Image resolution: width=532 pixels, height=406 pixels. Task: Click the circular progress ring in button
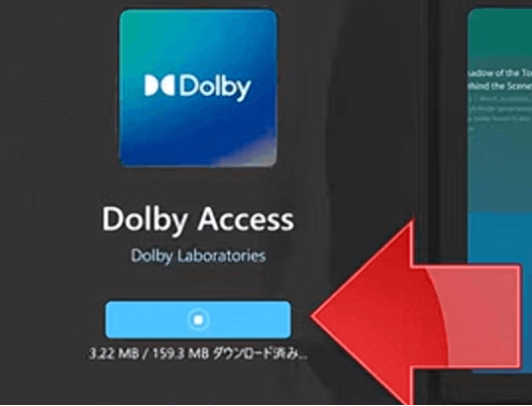(198, 320)
